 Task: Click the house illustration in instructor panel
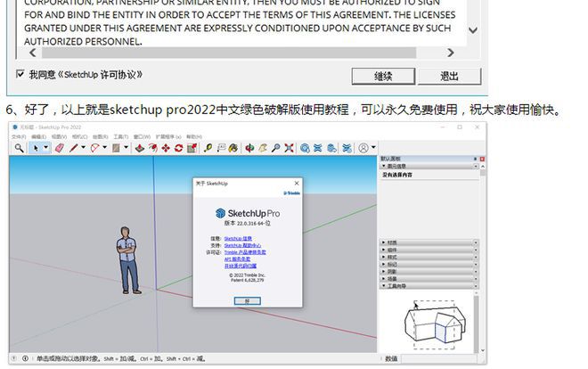point(435,324)
